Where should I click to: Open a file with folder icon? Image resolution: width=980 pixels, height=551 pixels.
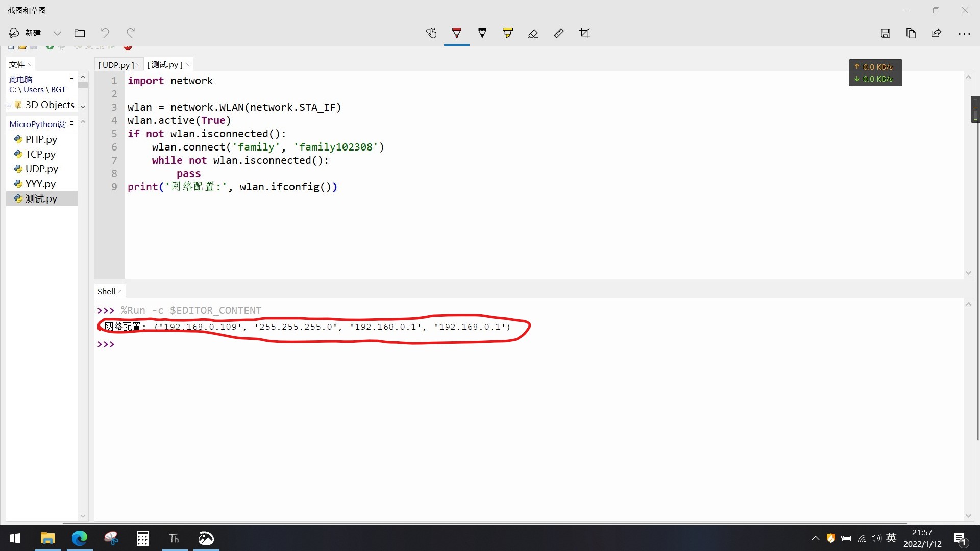click(x=80, y=33)
